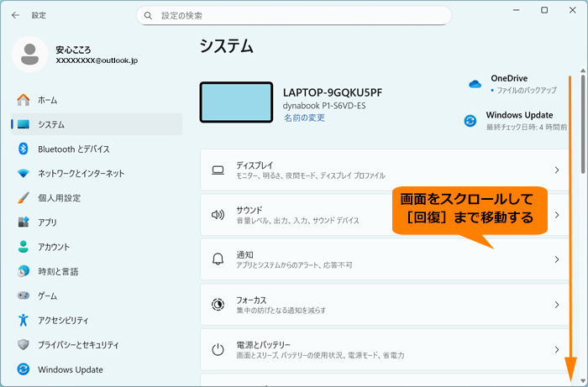Select the ホーム house icon

click(24, 100)
